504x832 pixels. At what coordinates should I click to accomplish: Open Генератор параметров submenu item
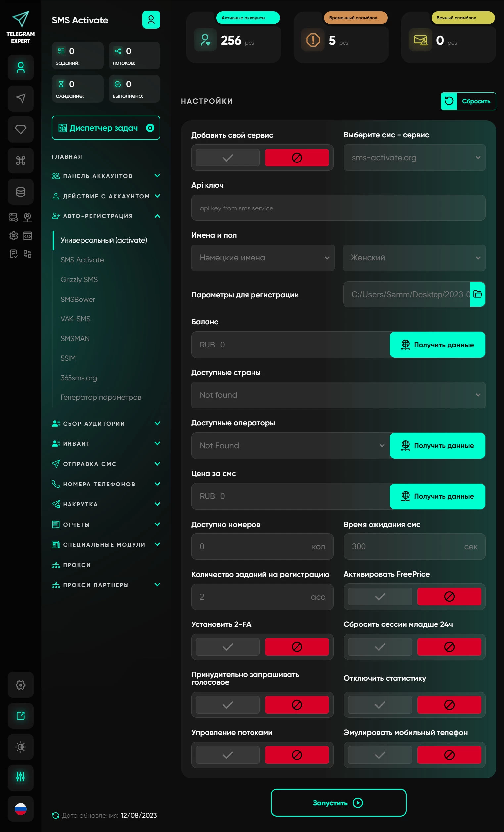[x=101, y=397]
